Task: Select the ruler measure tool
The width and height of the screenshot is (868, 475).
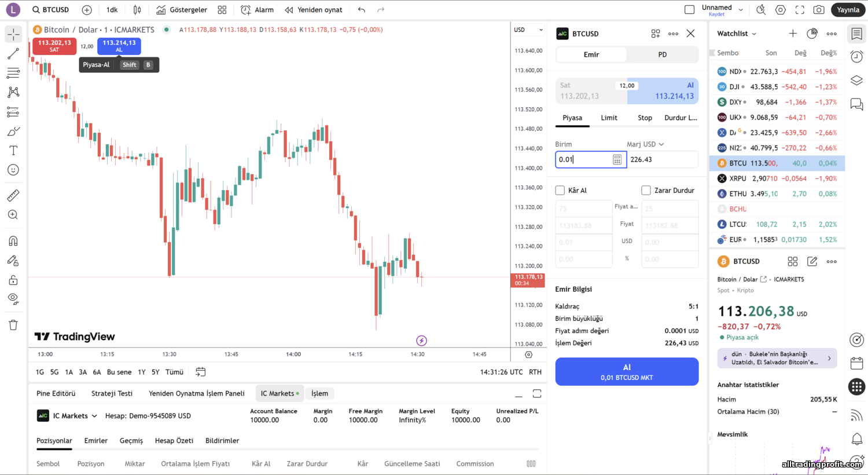Action: pyautogui.click(x=13, y=195)
